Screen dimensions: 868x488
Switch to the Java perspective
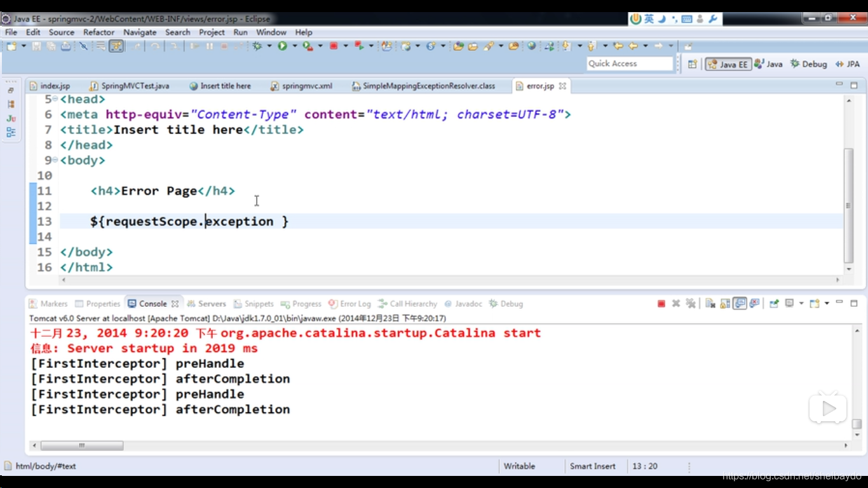tap(768, 64)
